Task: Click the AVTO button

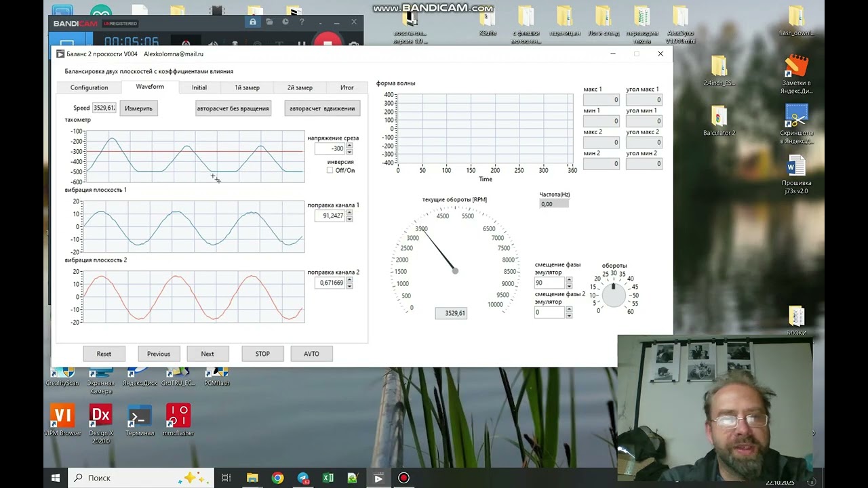Action: point(311,354)
